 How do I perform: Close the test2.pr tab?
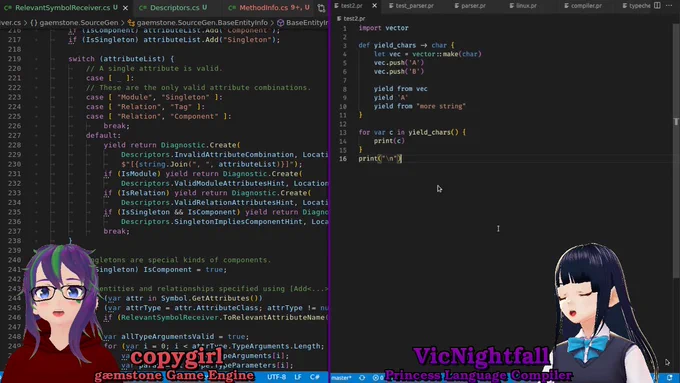coord(375,6)
